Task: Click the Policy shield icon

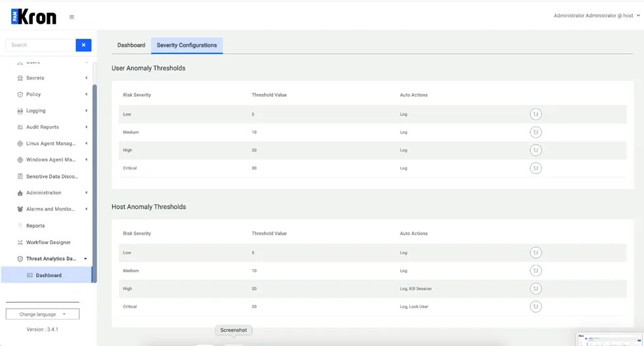Action: [20, 95]
